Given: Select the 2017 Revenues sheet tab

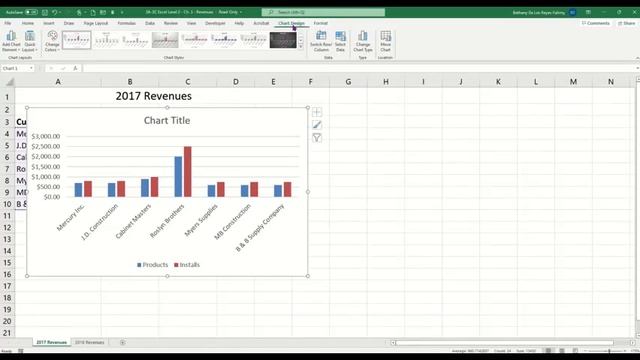Looking at the screenshot, I should pyautogui.click(x=51, y=342).
